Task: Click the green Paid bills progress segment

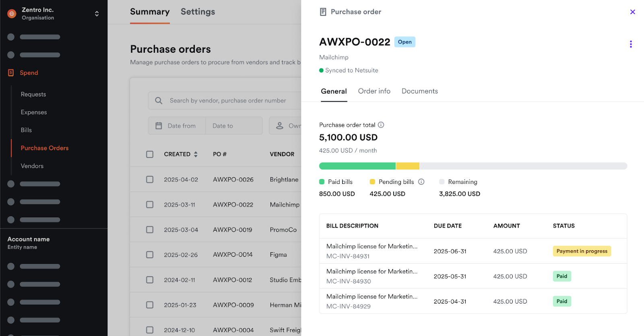Action: tap(357, 166)
